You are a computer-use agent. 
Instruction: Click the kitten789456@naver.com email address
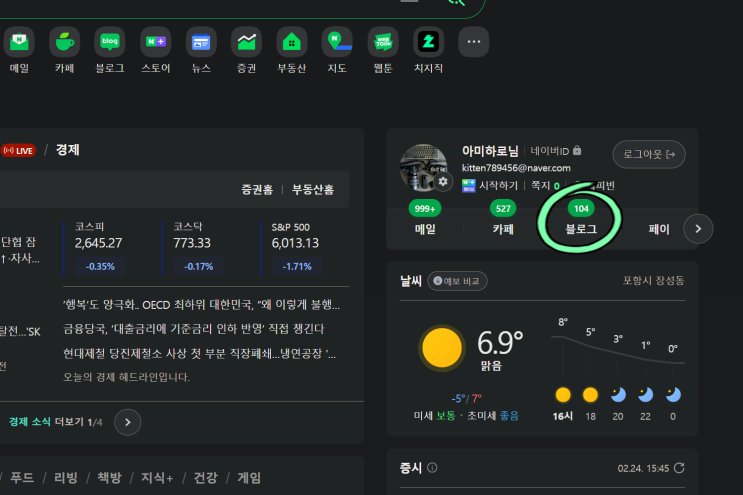[x=516, y=168]
